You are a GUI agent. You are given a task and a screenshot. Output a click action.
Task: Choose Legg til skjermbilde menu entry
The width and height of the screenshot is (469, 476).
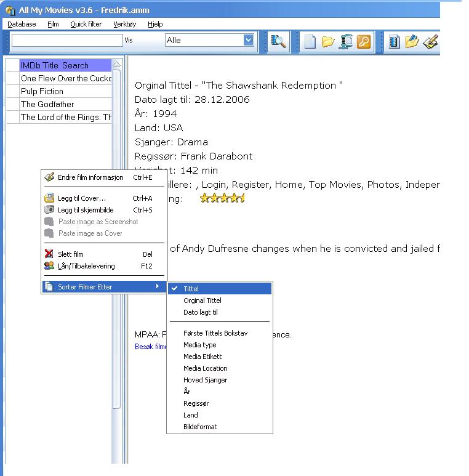coord(104,210)
